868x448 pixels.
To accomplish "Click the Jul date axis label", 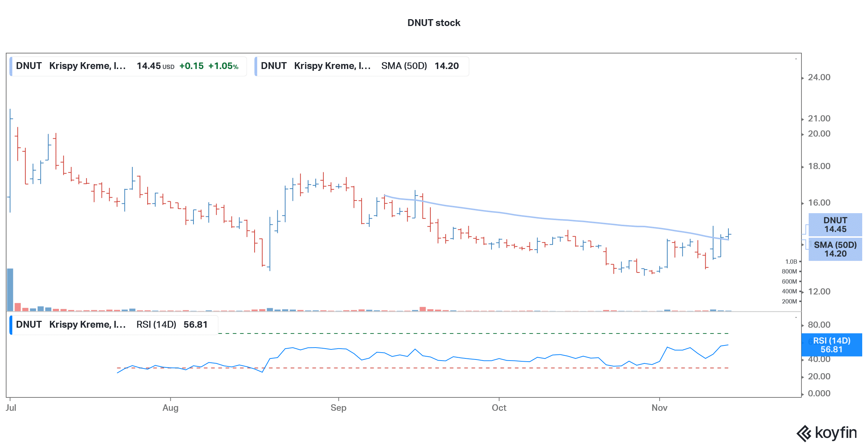I will 11,408.
